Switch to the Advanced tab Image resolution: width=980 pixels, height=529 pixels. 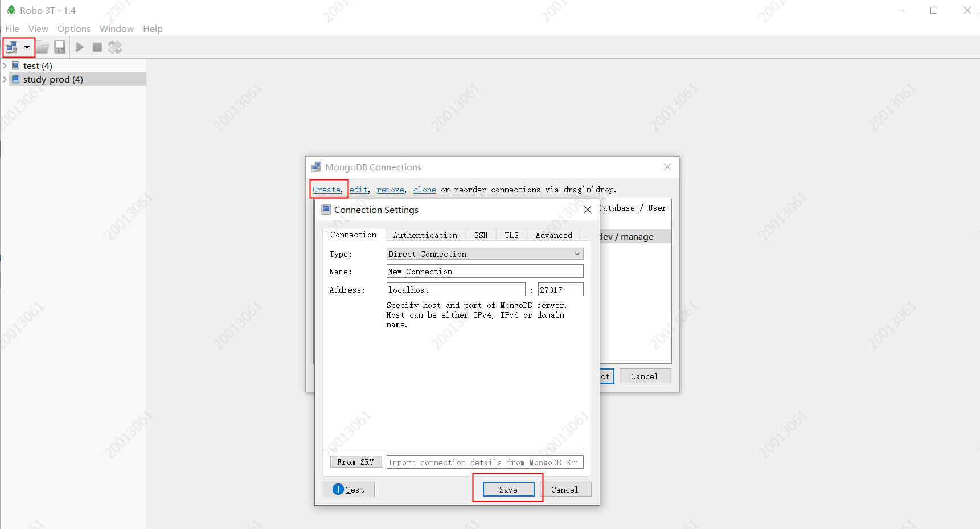pos(554,235)
